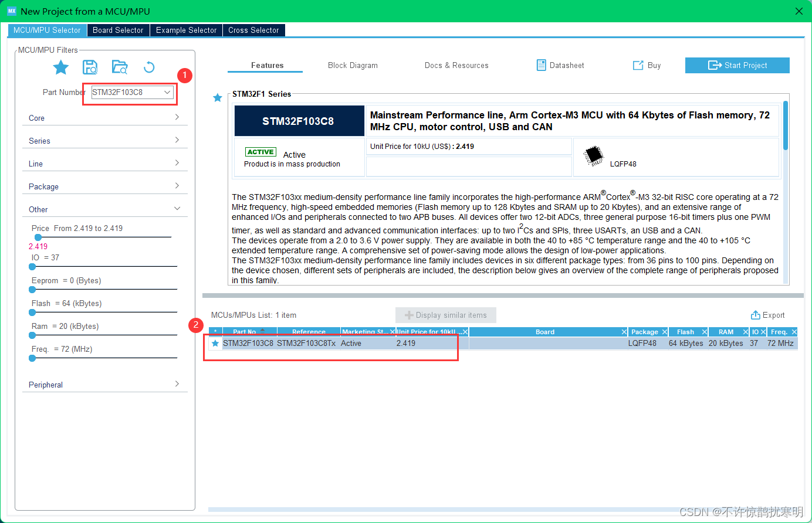Click the Eeprom slider handle
Screen dimensions: 812x523
point(32,289)
